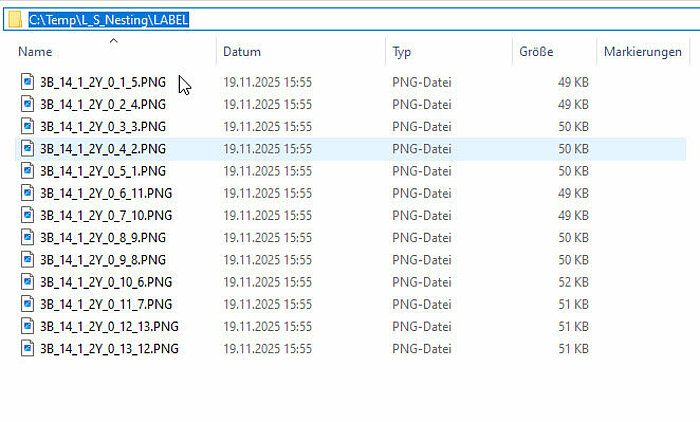Sort the list by the Datum column
This screenshot has width=700, height=422.
[x=242, y=51]
